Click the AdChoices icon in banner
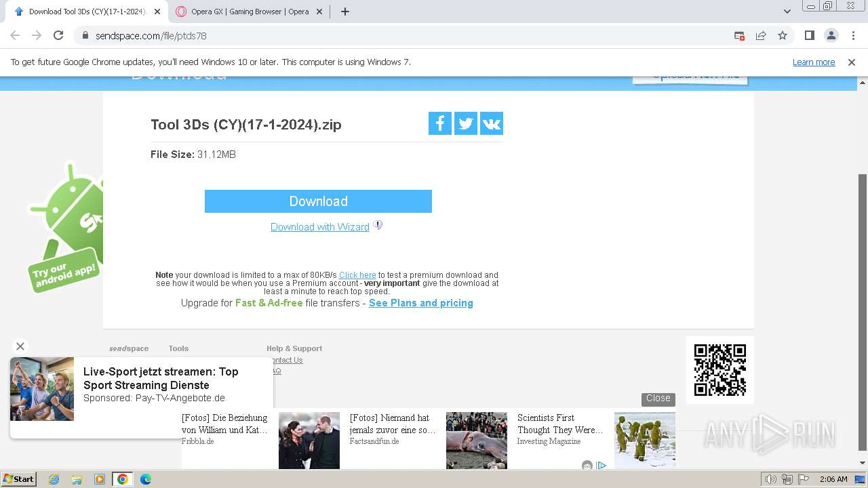 tap(601, 466)
